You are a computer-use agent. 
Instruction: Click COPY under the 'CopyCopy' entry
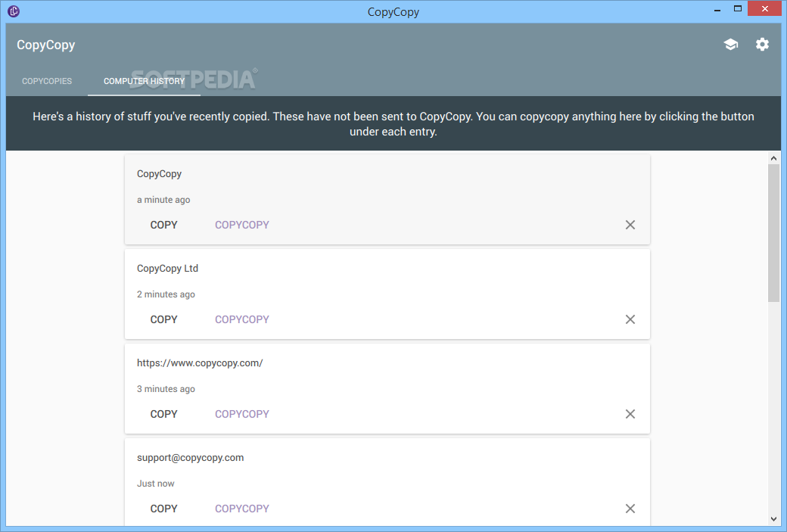tap(163, 225)
